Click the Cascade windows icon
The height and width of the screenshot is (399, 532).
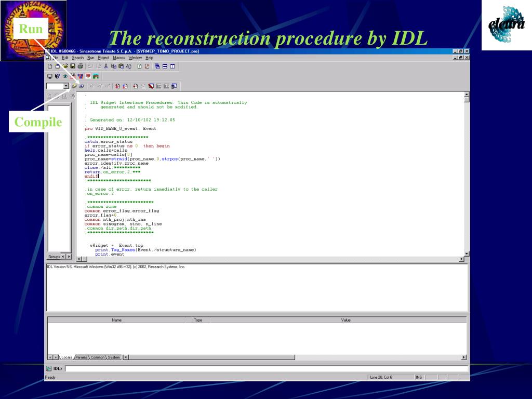(x=157, y=66)
